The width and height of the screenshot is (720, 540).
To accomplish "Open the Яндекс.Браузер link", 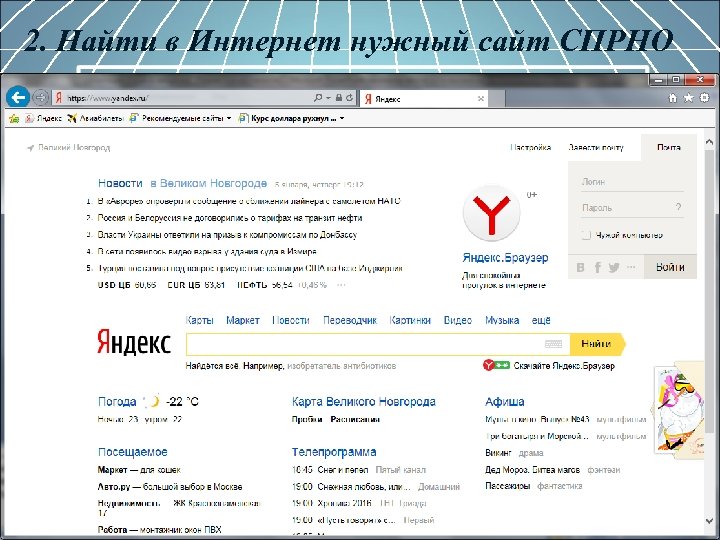I will 505,258.
